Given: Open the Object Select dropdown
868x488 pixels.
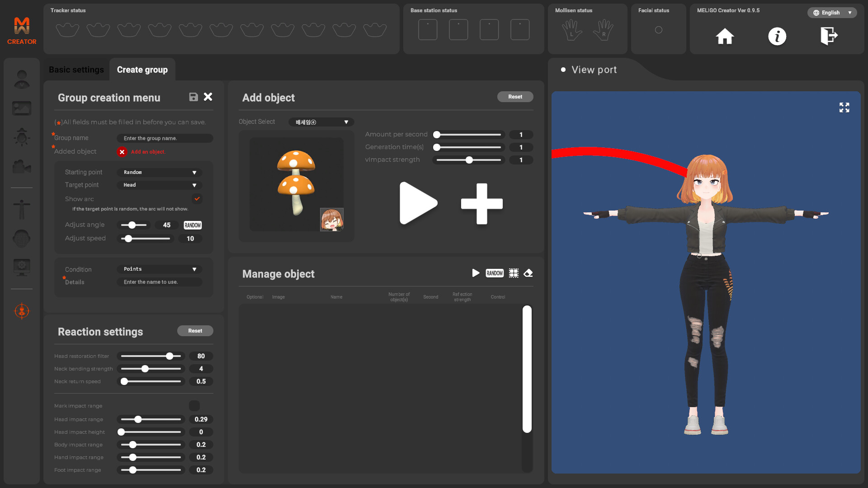Looking at the screenshot, I should (x=321, y=122).
